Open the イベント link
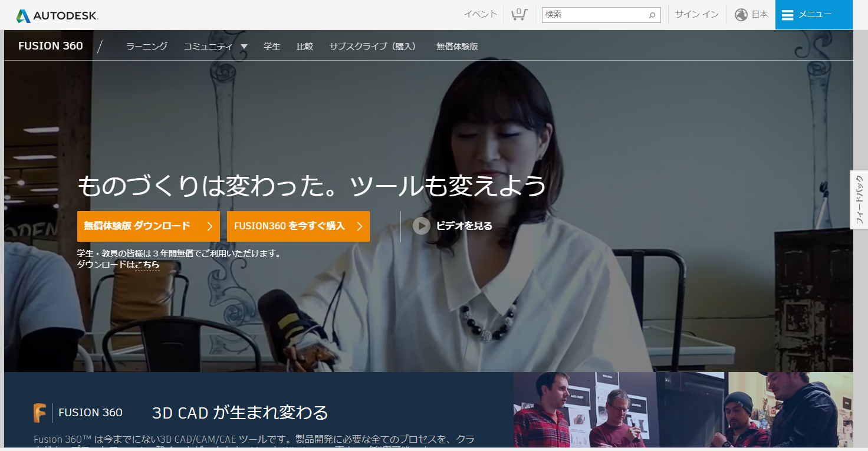This screenshot has height=451, width=868. point(481,15)
